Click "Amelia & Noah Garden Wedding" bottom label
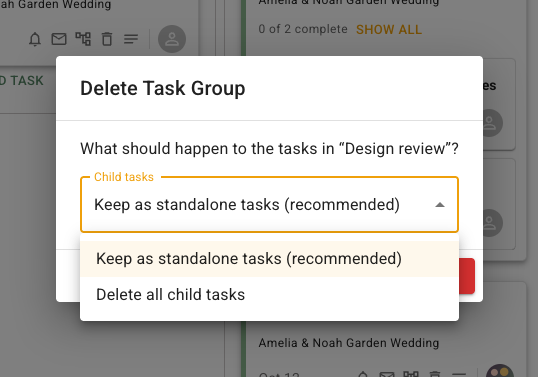Viewport: 538px width, 377px height. tap(349, 343)
